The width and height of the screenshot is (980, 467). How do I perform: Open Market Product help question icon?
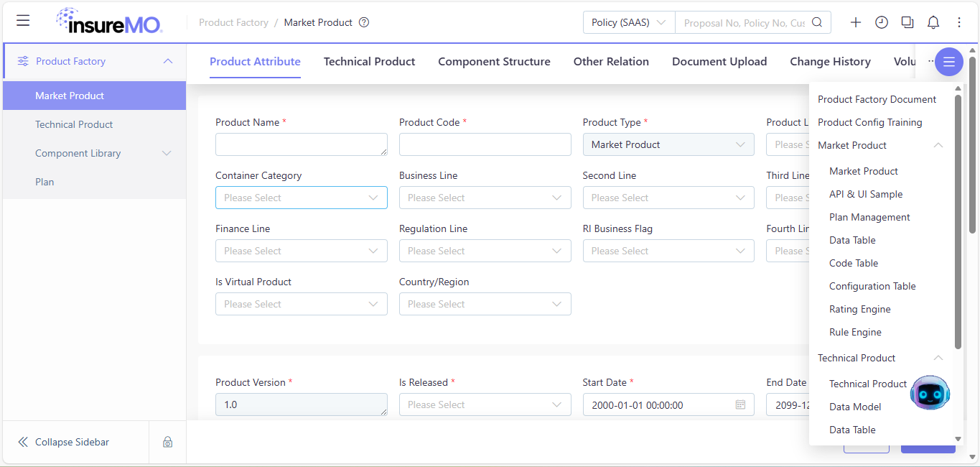364,22
